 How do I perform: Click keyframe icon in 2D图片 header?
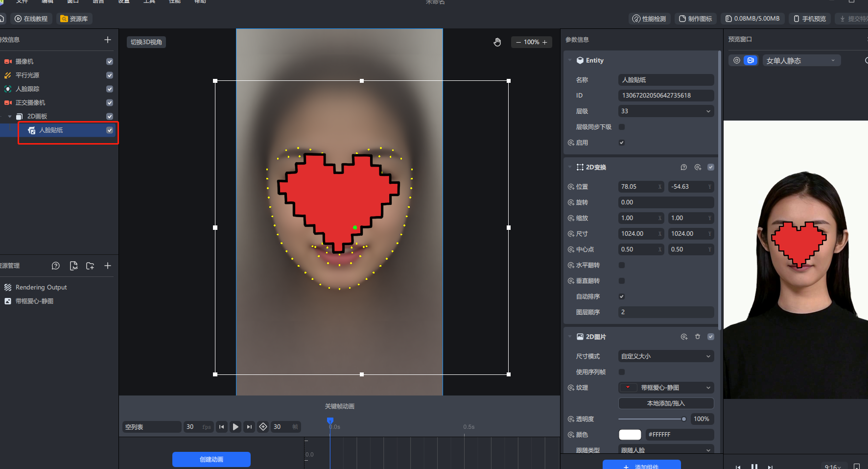coord(684,337)
